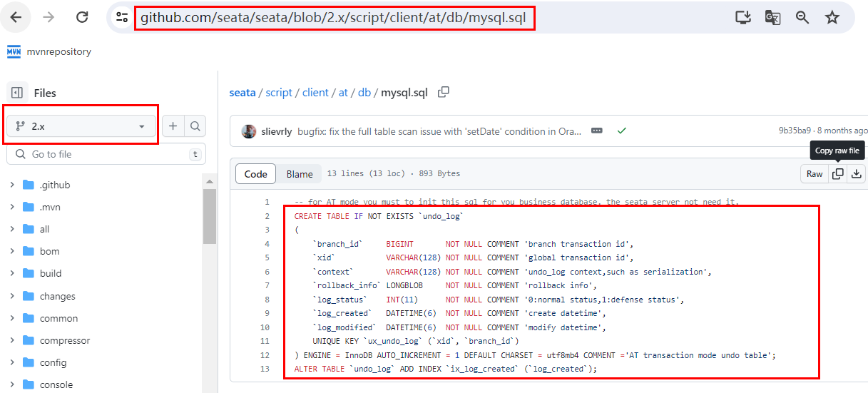Select the .mvn folder in tree

tap(50, 207)
